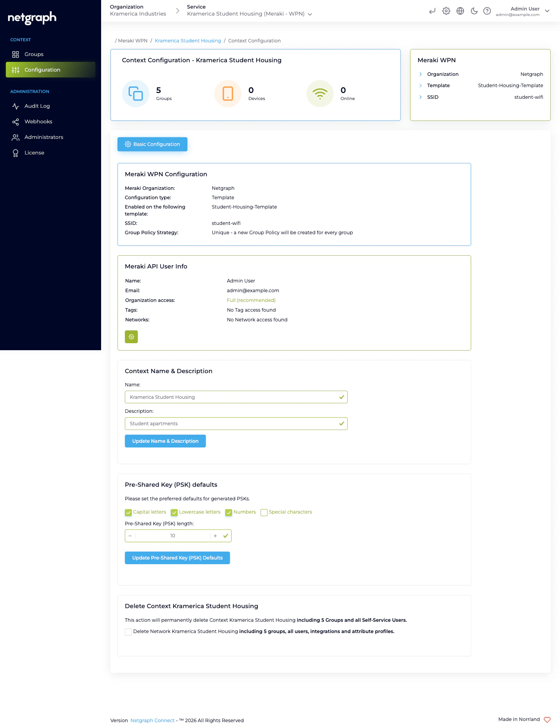560x728 pixels.
Task: Click the admin@example.com email in API info
Action: (x=253, y=290)
